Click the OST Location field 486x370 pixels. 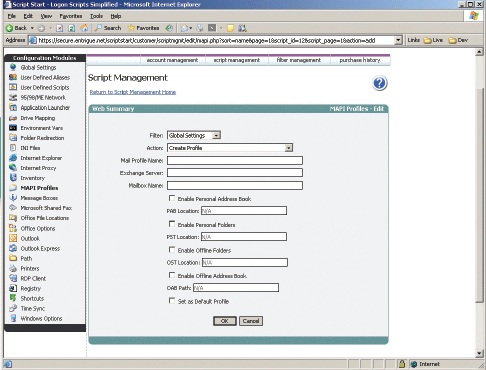pyautogui.click(x=245, y=262)
